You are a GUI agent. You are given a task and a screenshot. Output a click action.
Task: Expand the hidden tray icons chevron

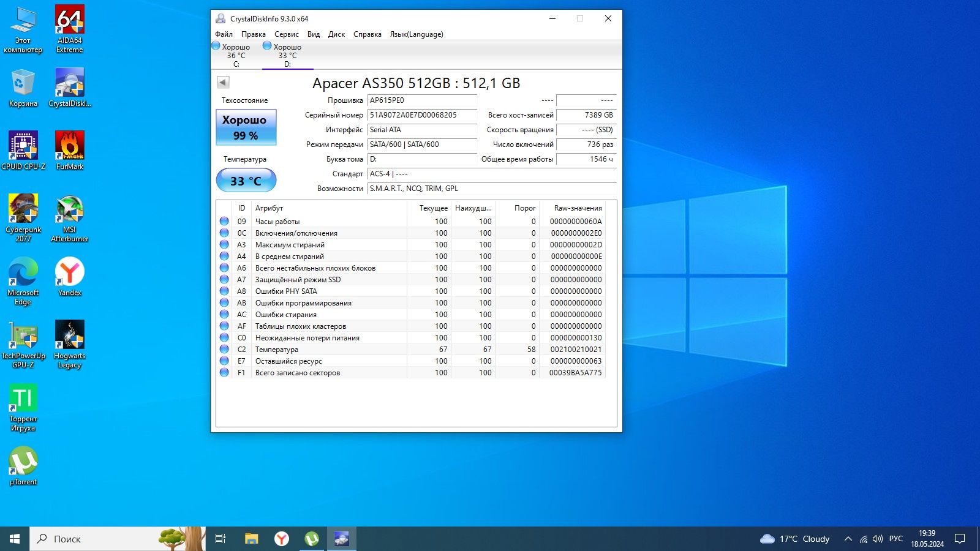pyautogui.click(x=848, y=539)
